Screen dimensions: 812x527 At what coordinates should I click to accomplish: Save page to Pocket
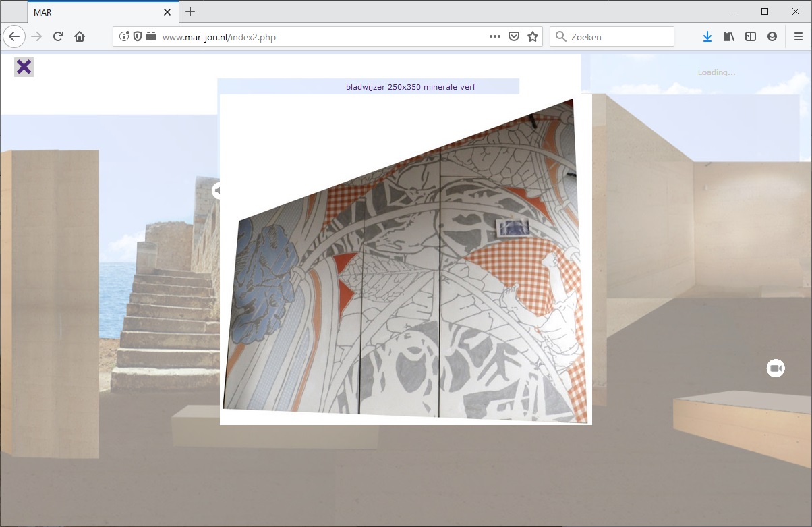514,37
